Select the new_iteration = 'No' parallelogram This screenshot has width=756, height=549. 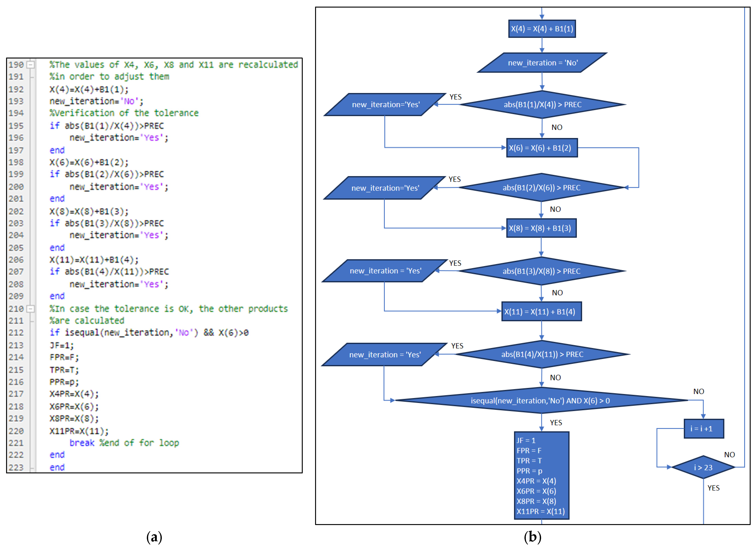542,63
